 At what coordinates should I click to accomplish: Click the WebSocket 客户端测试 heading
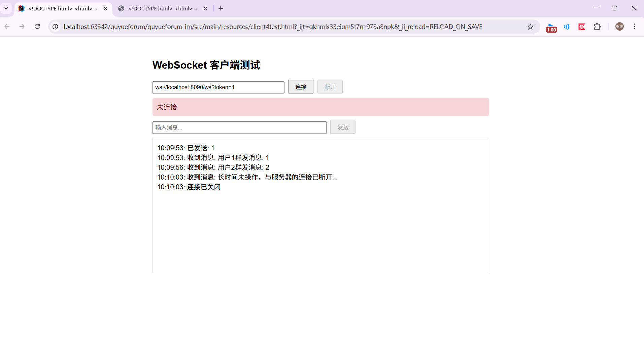[206, 65]
